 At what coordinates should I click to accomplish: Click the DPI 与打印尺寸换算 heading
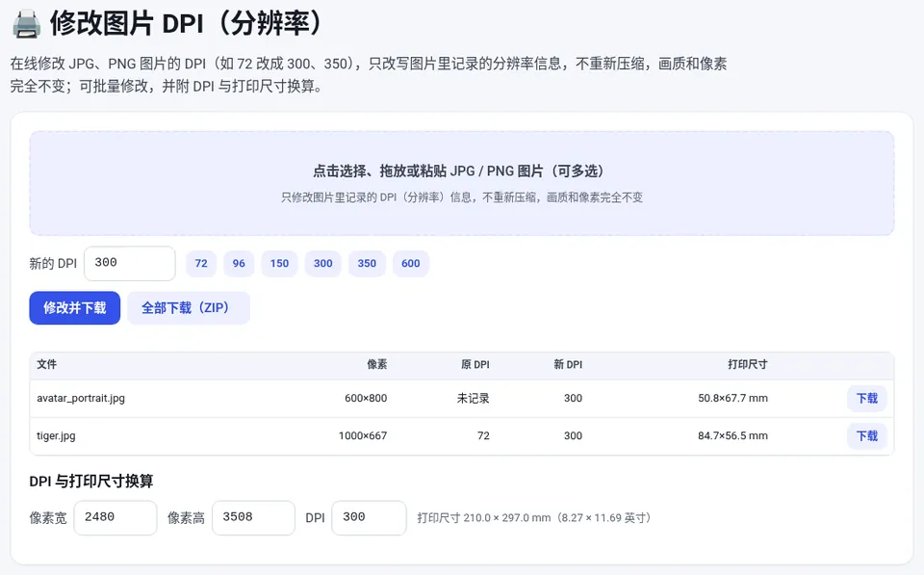click(x=91, y=482)
